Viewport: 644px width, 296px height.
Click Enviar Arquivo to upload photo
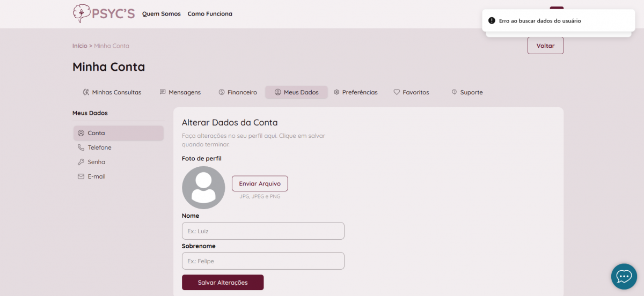tap(260, 183)
